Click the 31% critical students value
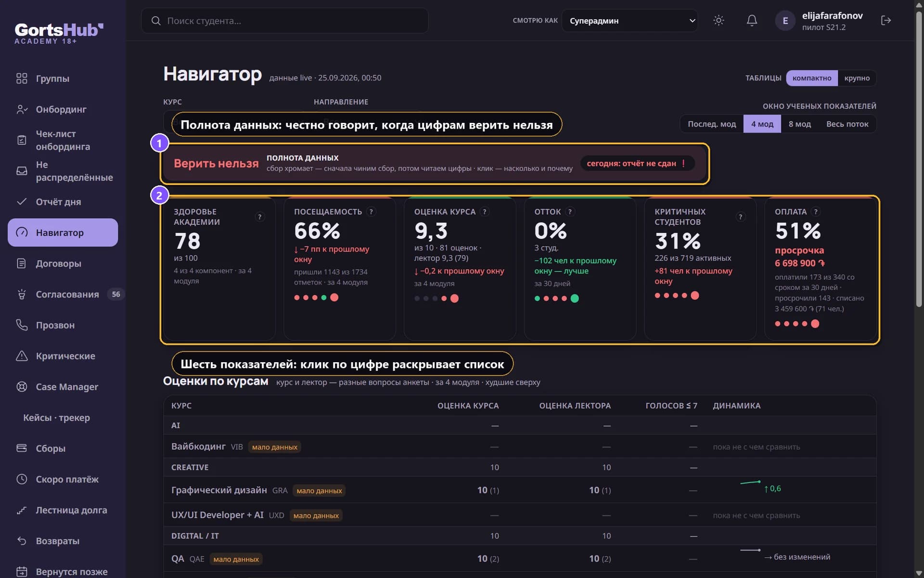Screen dimensions: 924x578 [x=678, y=241]
